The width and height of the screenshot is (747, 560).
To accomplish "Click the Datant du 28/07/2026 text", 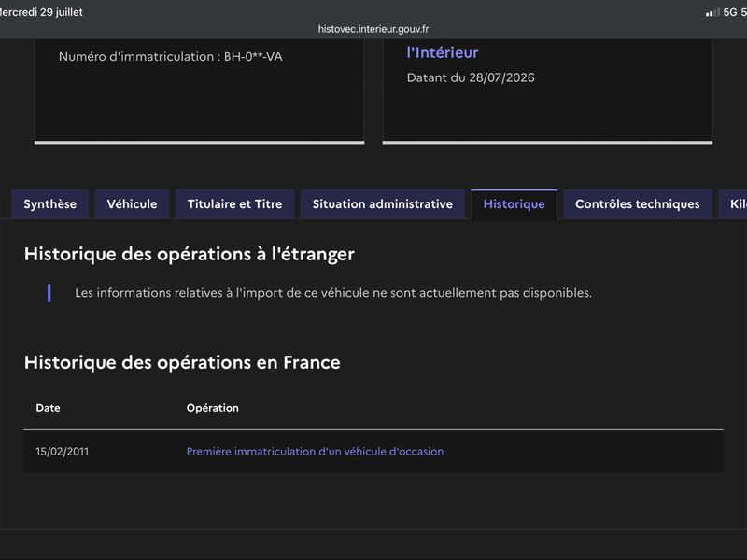I will pos(471,77).
